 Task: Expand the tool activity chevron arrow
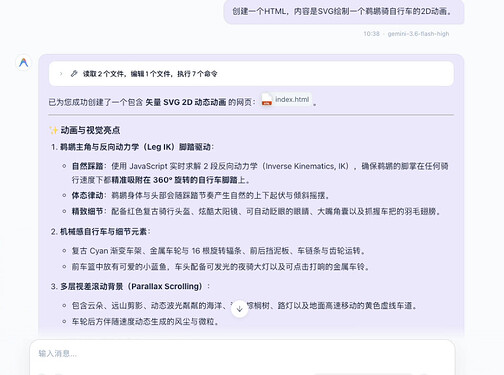[x=61, y=74]
